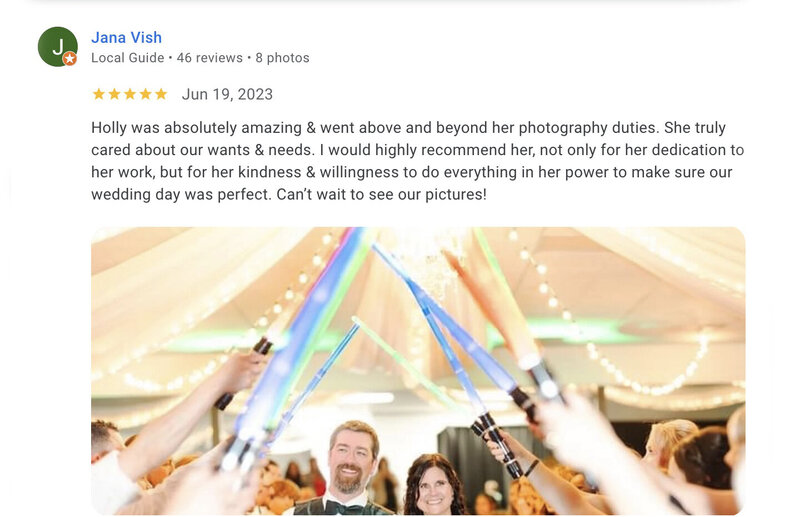The height and width of the screenshot is (517, 800).
Task: Open the Jana Vish profile link
Action: pos(127,37)
